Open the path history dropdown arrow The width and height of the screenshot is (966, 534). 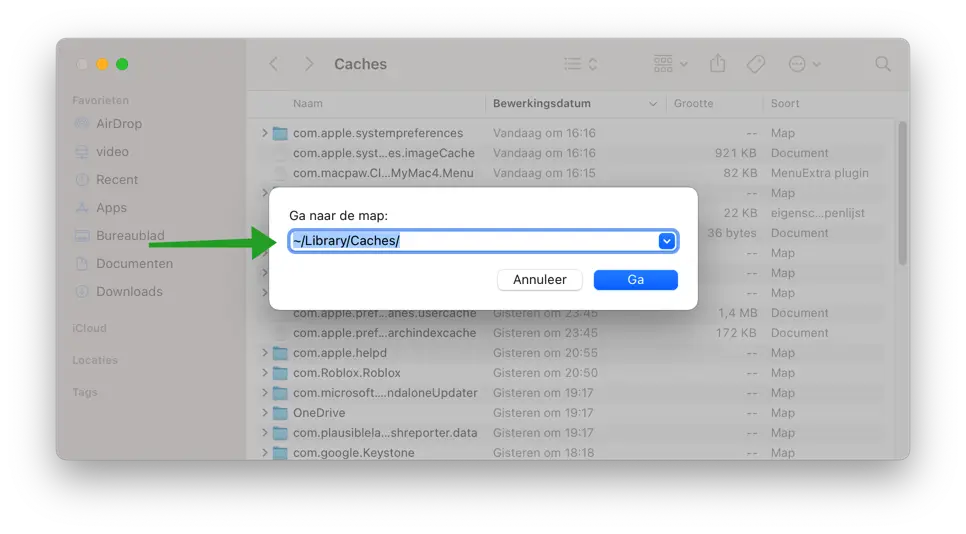667,241
